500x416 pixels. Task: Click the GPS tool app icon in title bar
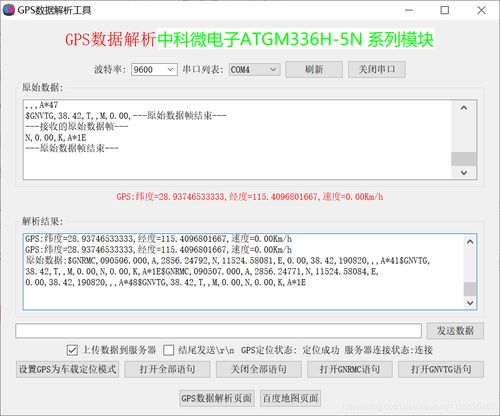pyautogui.click(x=9, y=10)
